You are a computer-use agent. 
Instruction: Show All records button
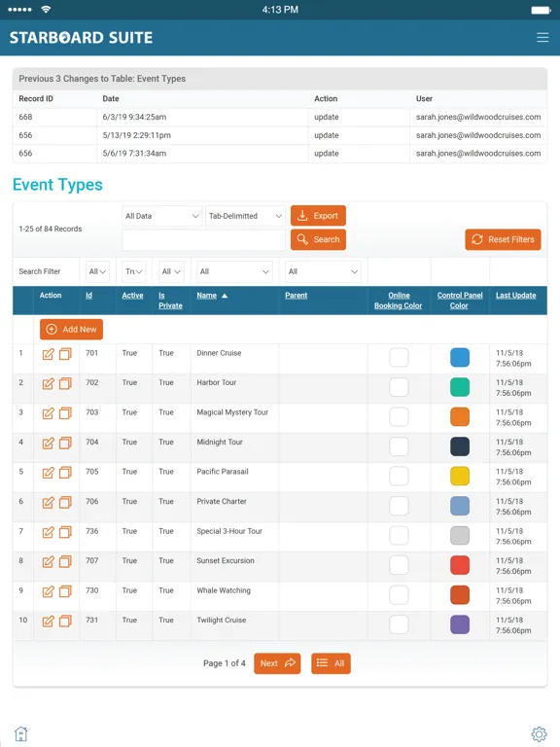tap(331, 663)
